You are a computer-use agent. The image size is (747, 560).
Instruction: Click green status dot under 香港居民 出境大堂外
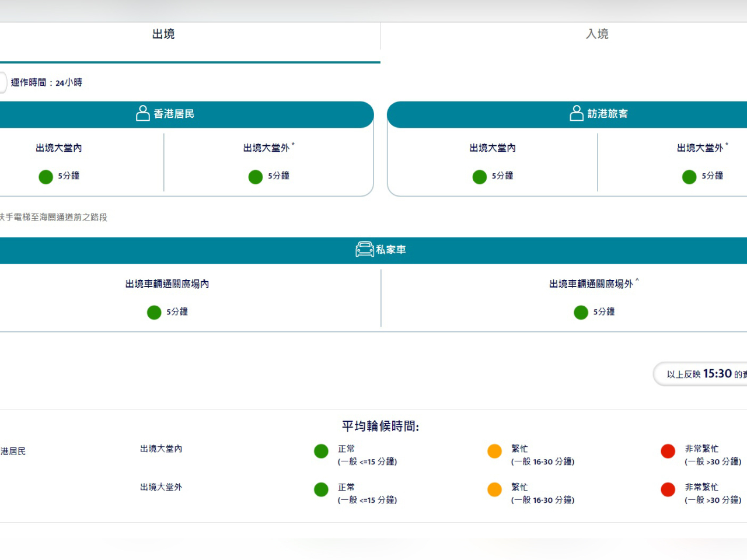point(256,177)
